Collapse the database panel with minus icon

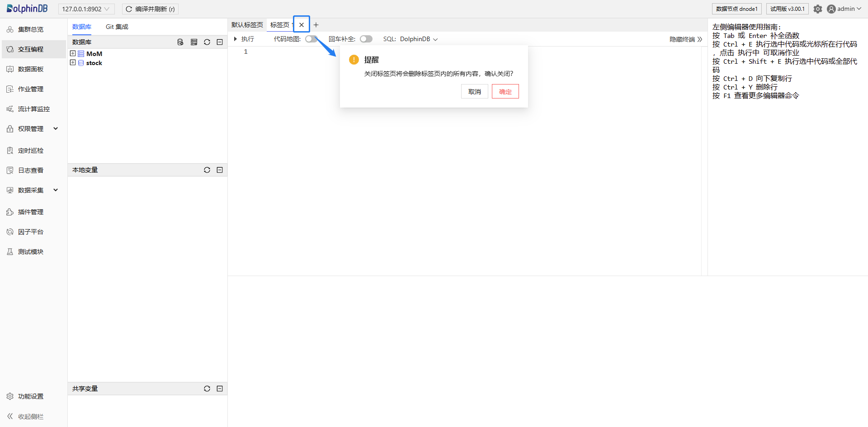coord(220,42)
